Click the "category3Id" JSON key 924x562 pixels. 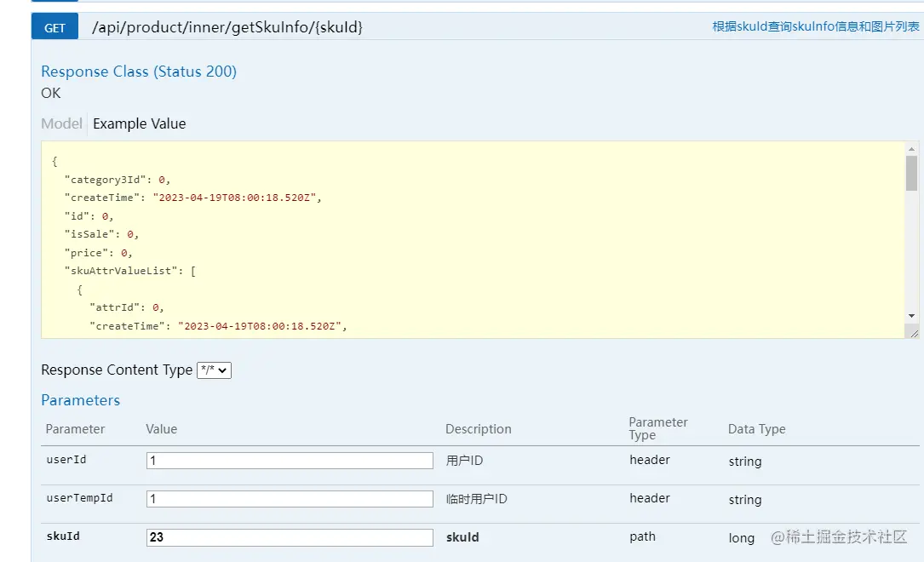(105, 180)
